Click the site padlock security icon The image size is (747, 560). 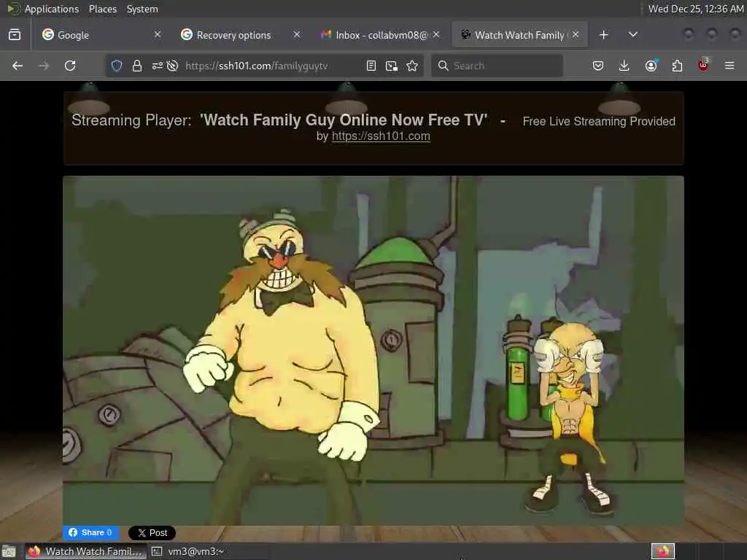pos(137,66)
